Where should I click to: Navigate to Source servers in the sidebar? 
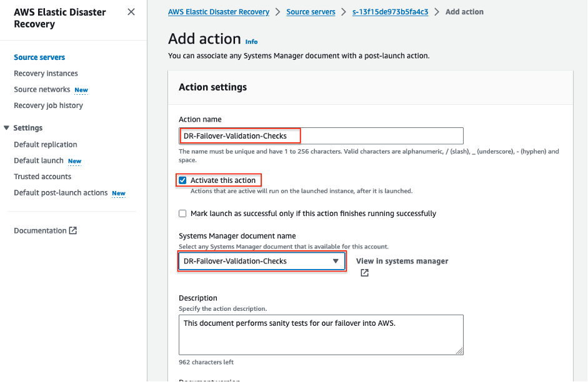tap(39, 57)
